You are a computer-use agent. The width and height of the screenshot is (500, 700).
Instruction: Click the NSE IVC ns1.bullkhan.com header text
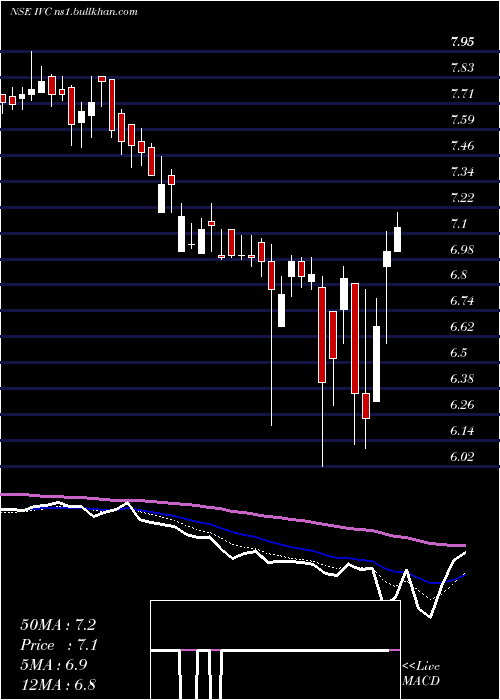pos(74,12)
